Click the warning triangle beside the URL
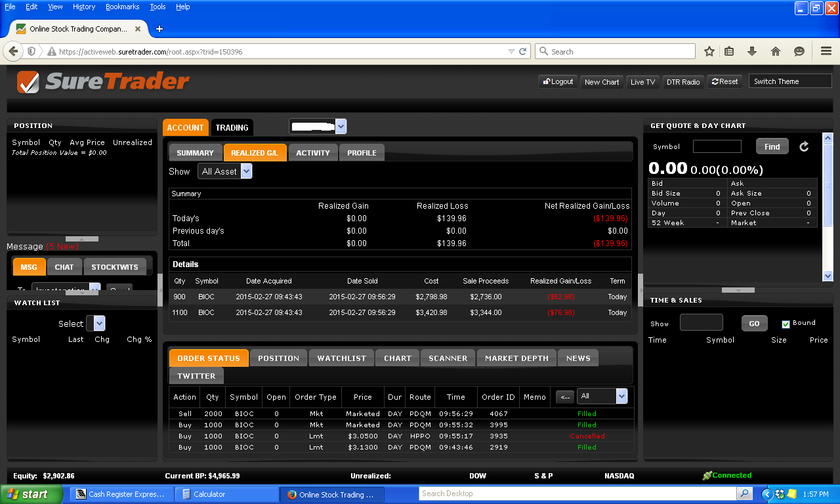Viewport: 840px width, 504px height. 51,51
